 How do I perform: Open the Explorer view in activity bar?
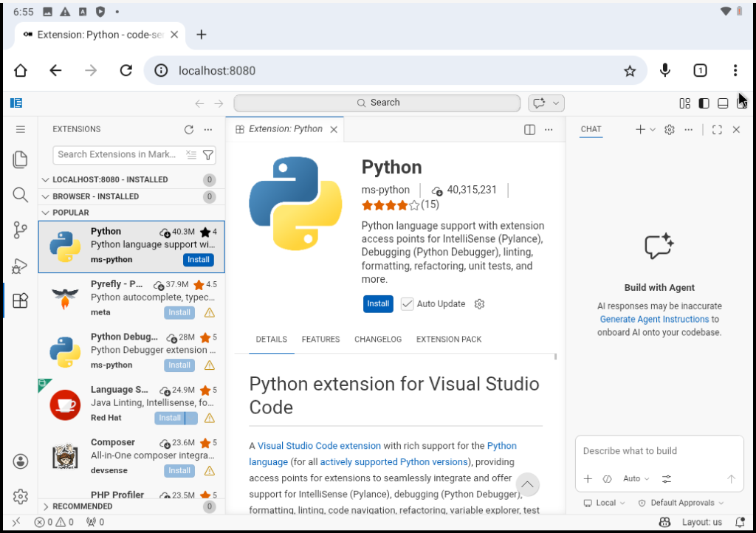coord(20,159)
